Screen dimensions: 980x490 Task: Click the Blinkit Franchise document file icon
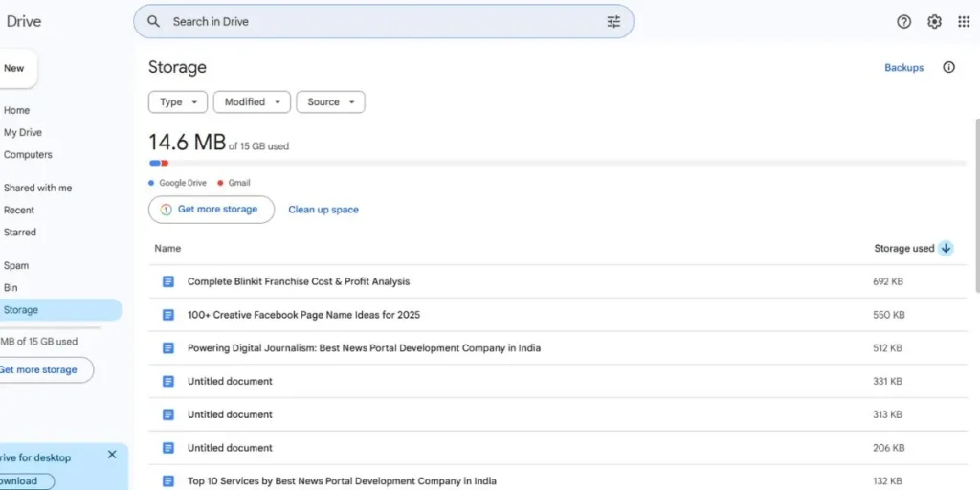(168, 281)
